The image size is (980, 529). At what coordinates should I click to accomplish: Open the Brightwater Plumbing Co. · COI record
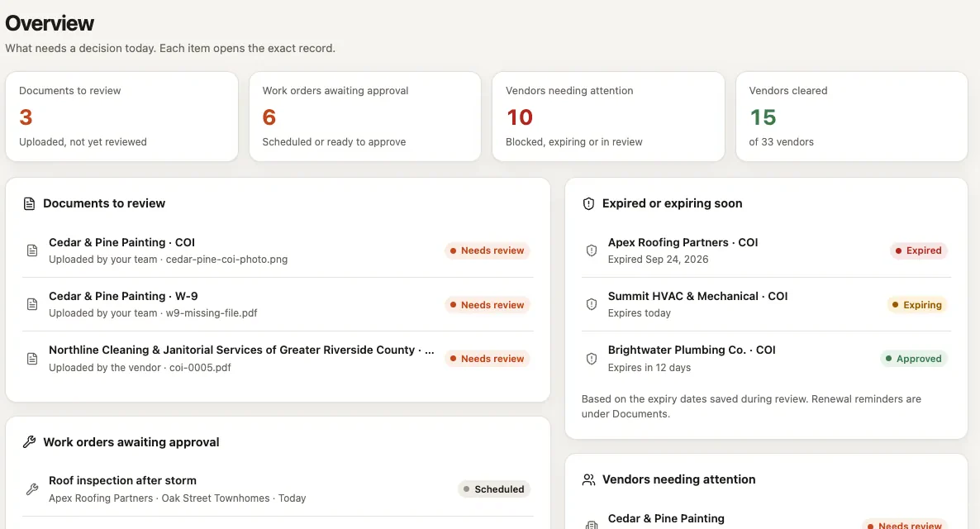pos(766,358)
